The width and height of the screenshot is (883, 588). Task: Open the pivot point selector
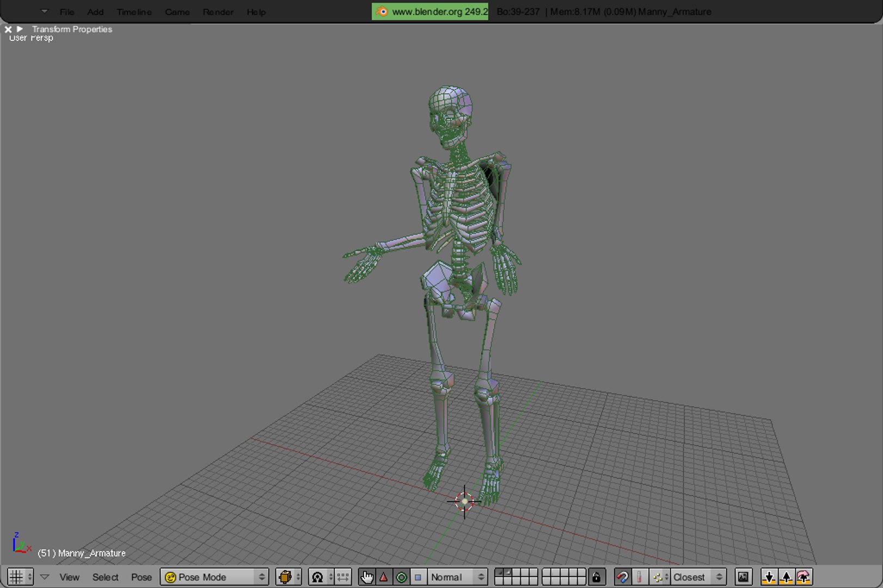321,577
